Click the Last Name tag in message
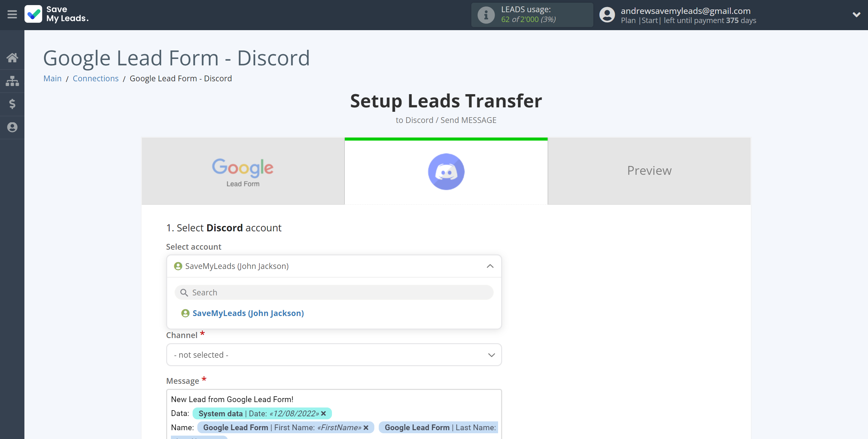 point(438,428)
